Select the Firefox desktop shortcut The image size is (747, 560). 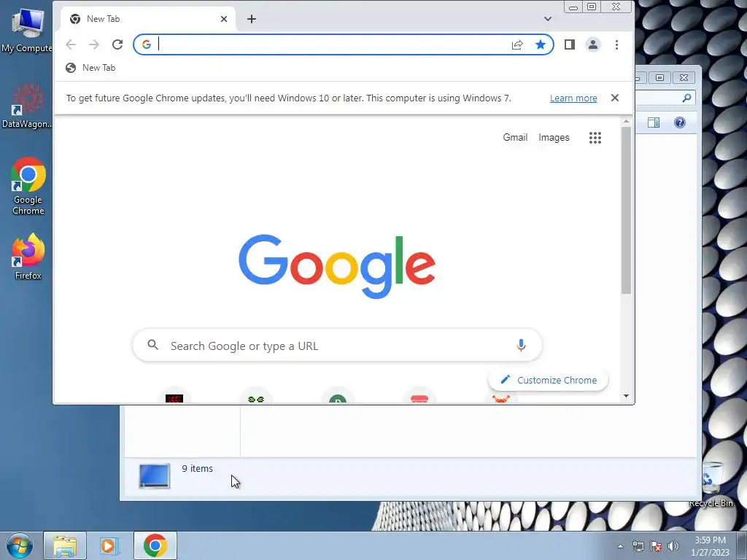[x=28, y=257]
